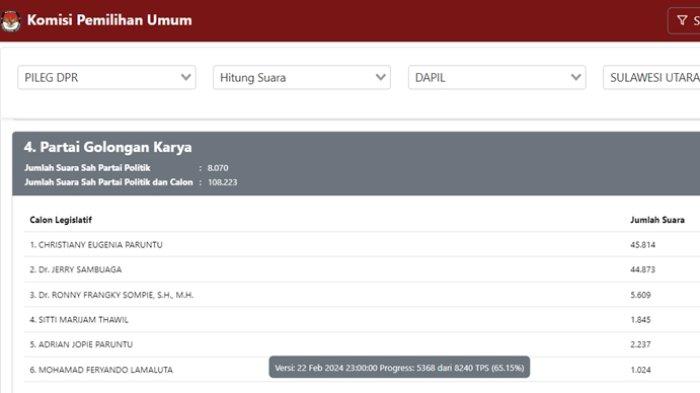Open the SULAWESI UTARA dropdown
Image resolution: width=700 pixels, height=393 pixels.
tap(652, 78)
